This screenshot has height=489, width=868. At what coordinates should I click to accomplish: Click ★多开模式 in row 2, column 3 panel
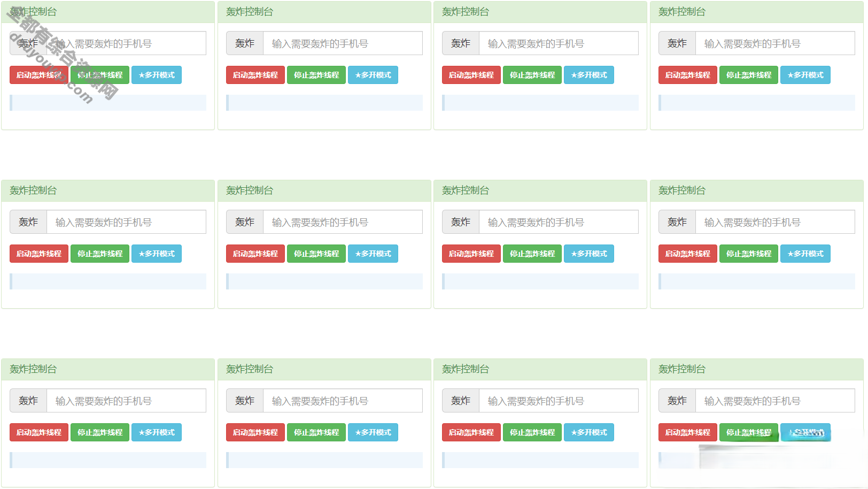(x=589, y=254)
